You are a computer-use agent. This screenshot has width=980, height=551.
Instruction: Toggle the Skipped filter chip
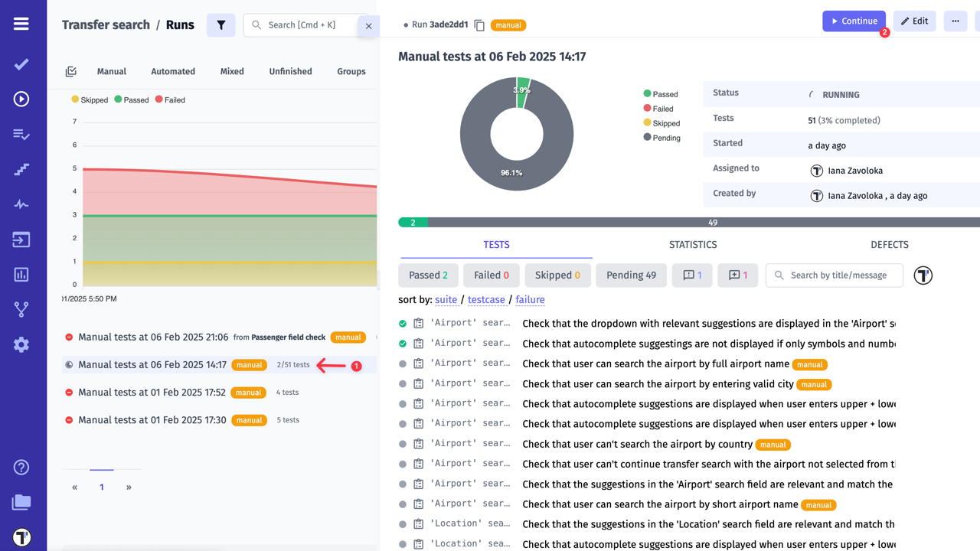(557, 275)
